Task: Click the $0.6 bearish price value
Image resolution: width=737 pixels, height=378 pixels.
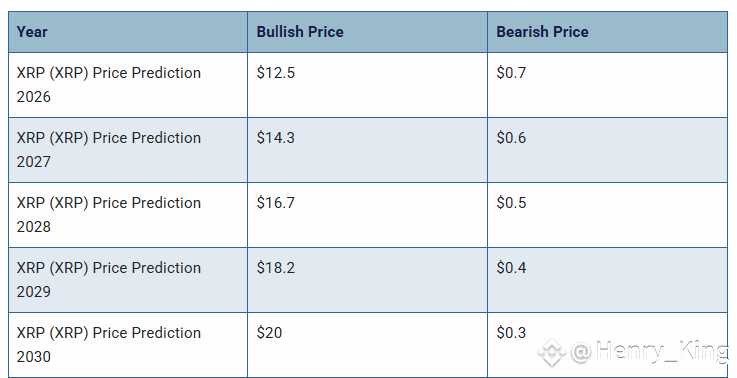Action: 511,138
